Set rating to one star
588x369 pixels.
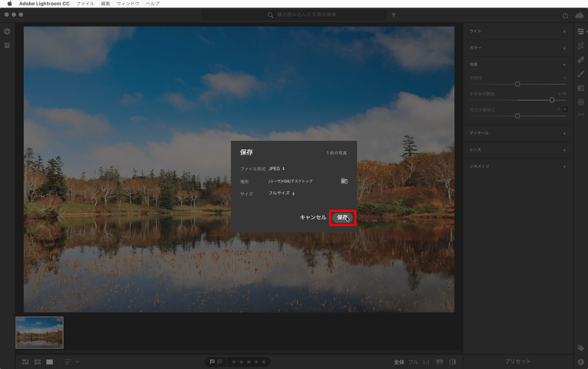234,362
